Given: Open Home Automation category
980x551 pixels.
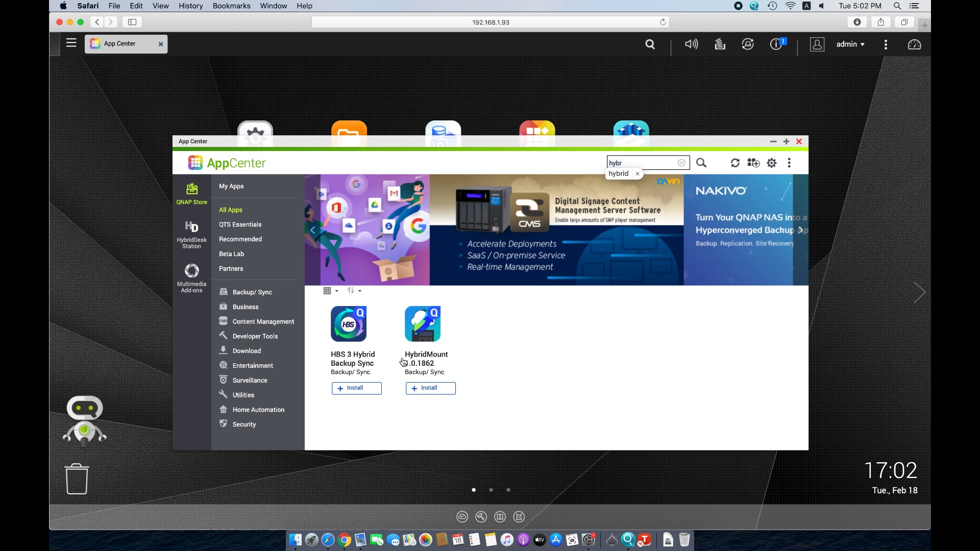Looking at the screenshot, I should 252,410.
